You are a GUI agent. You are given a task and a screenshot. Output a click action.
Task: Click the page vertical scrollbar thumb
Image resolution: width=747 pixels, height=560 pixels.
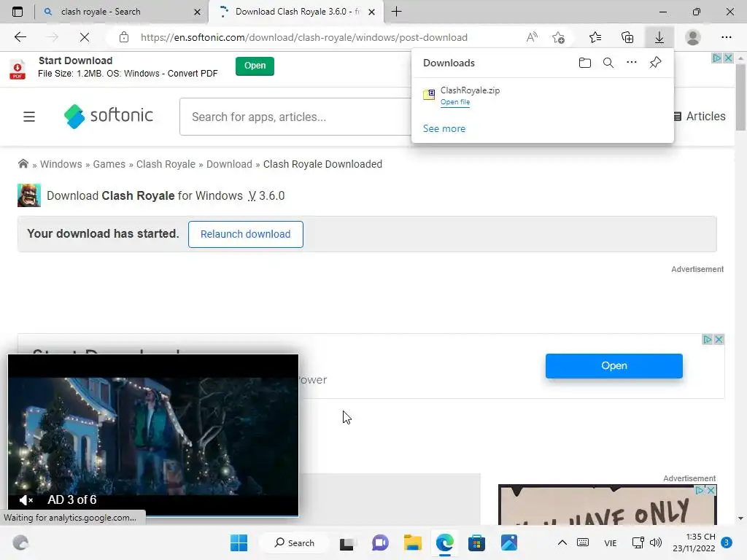pyautogui.click(x=740, y=97)
